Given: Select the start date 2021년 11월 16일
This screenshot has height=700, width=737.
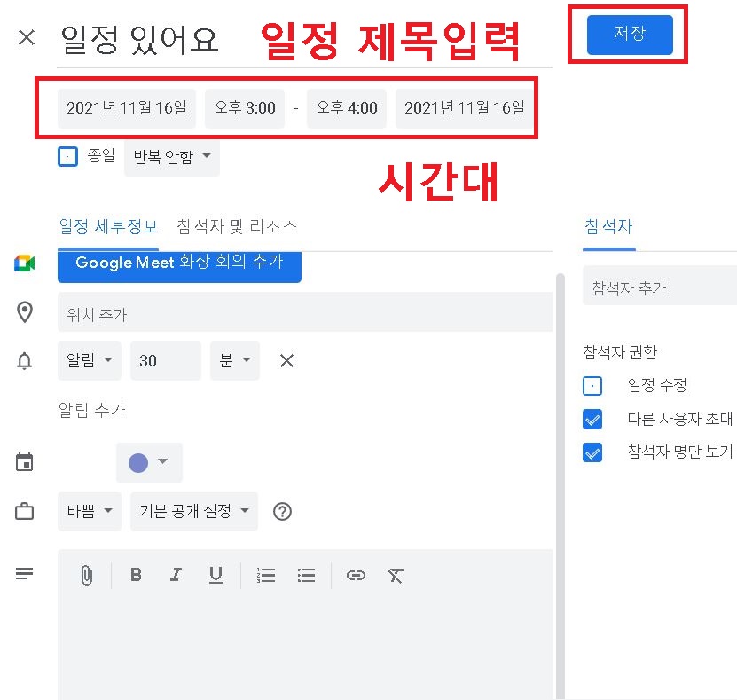Looking at the screenshot, I should [x=127, y=108].
